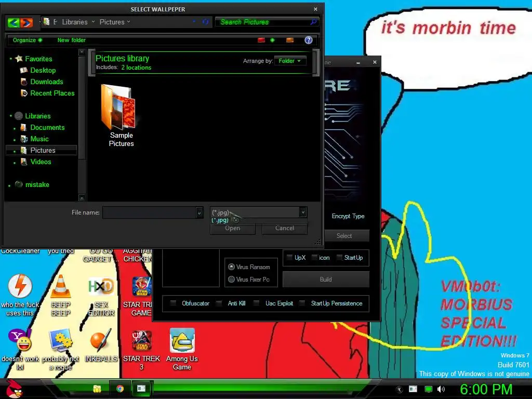Select the Music library

39,139
